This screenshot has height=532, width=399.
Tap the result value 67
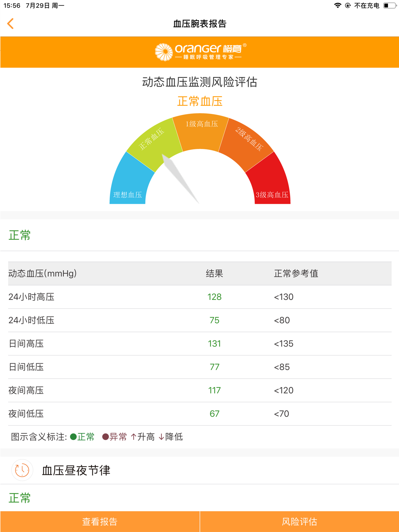click(215, 413)
